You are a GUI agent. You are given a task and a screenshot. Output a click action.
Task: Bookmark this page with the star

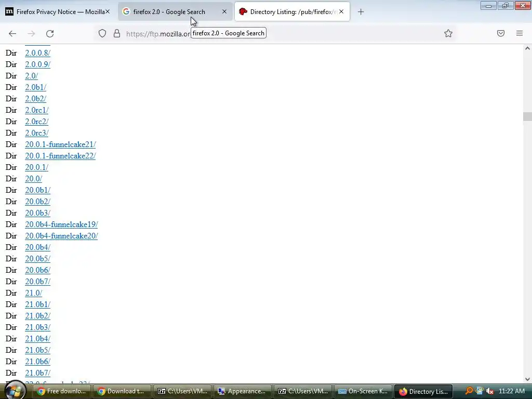448,33
